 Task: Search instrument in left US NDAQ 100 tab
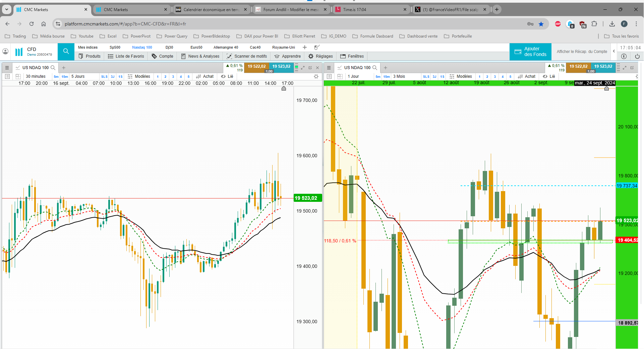pyautogui.click(x=53, y=68)
